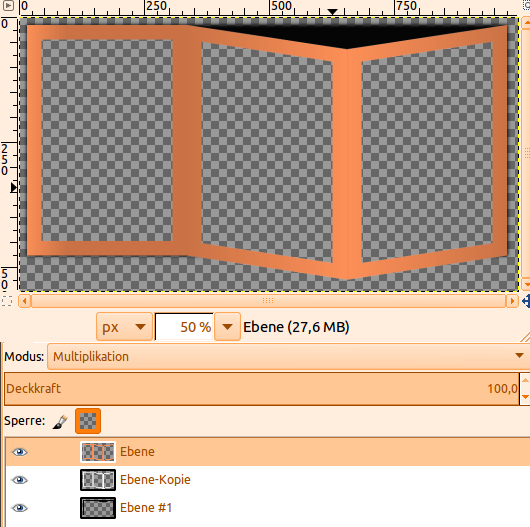This screenshot has height=527, width=530.
Task: Click the horizontal scrollbar track handle
Action: coord(268,301)
